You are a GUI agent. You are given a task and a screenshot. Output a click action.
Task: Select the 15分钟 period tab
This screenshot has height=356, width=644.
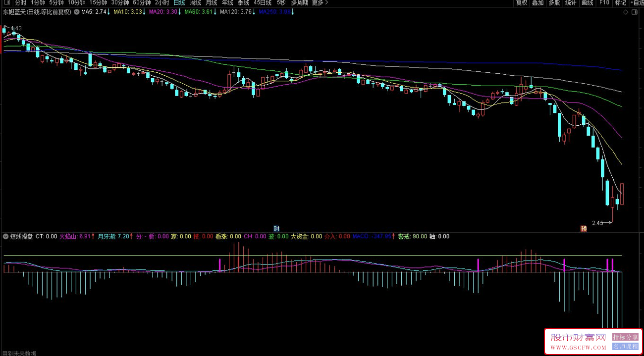pyautogui.click(x=98, y=2)
